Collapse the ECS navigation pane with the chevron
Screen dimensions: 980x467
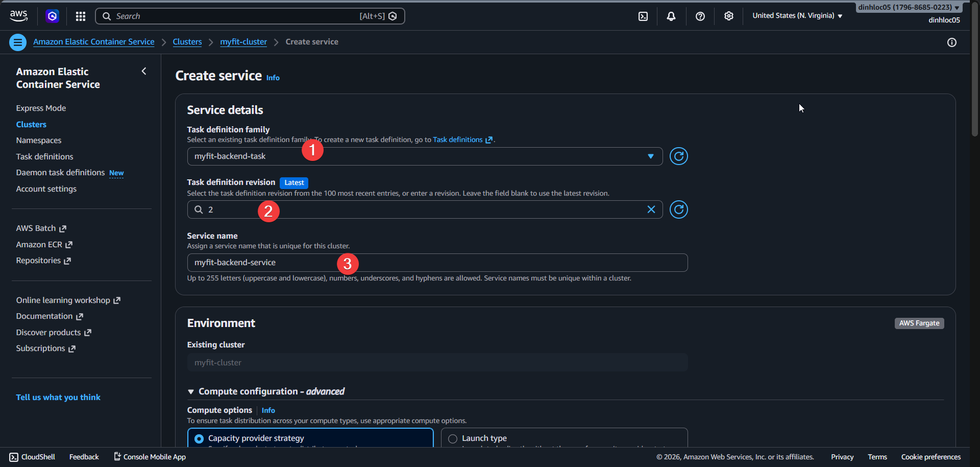pyautogui.click(x=143, y=71)
